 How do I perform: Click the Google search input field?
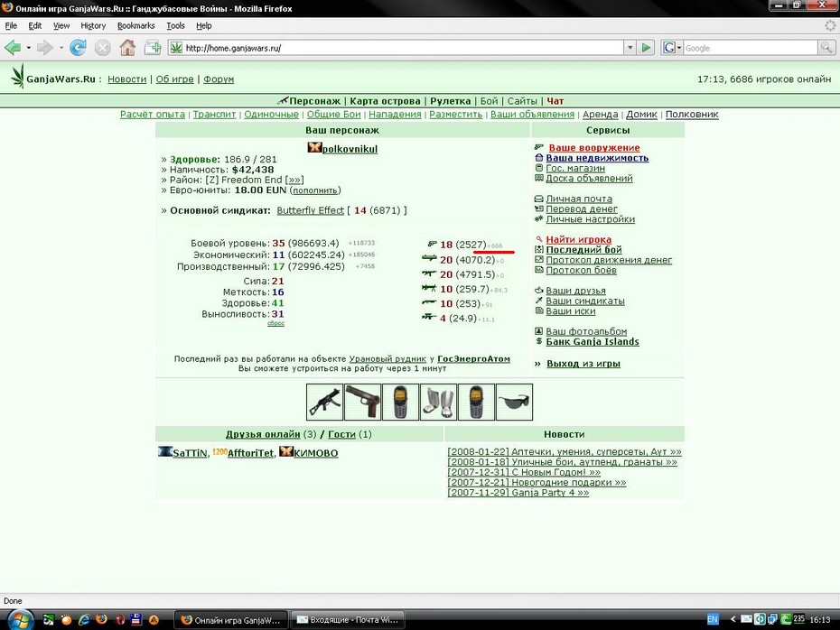pyautogui.click(x=750, y=48)
